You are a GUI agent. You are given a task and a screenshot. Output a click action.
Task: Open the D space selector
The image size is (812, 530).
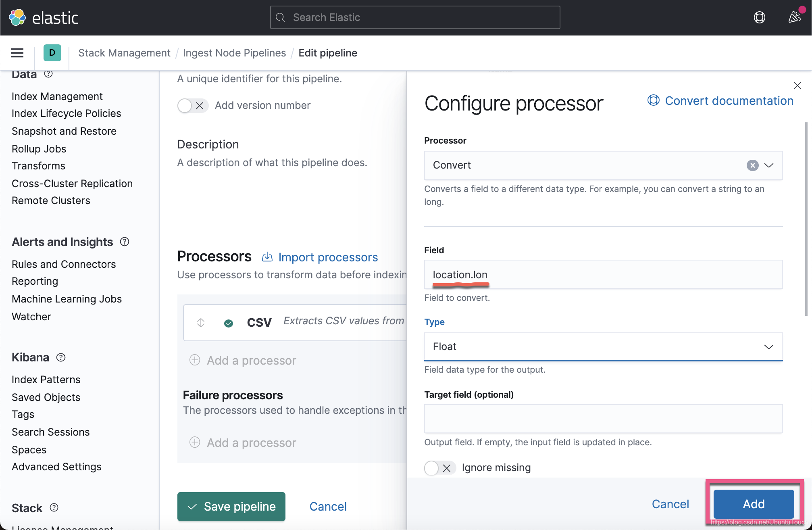(x=52, y=53)
